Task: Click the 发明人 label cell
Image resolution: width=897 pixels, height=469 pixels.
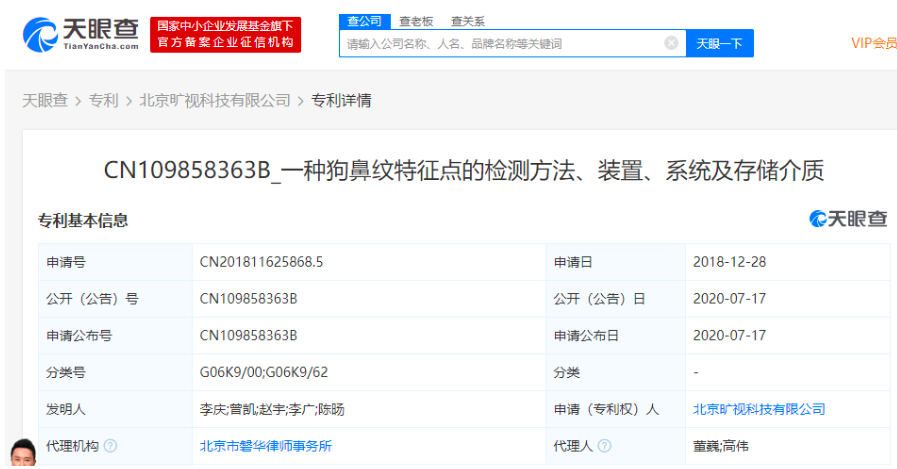Action: 116,409
